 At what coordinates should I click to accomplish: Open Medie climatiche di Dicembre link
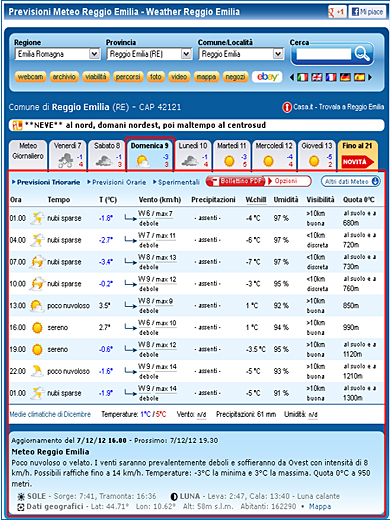coord(50,414)
